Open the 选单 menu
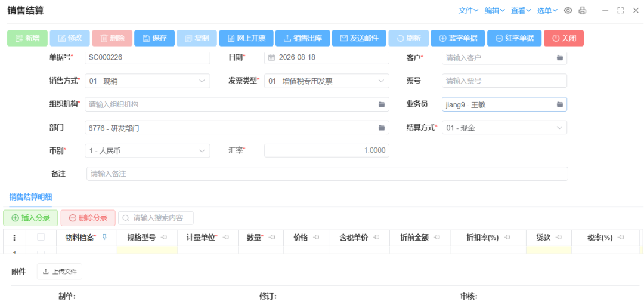Image resolution: width=644 pixels, height=302 pixels. (547, 11)
